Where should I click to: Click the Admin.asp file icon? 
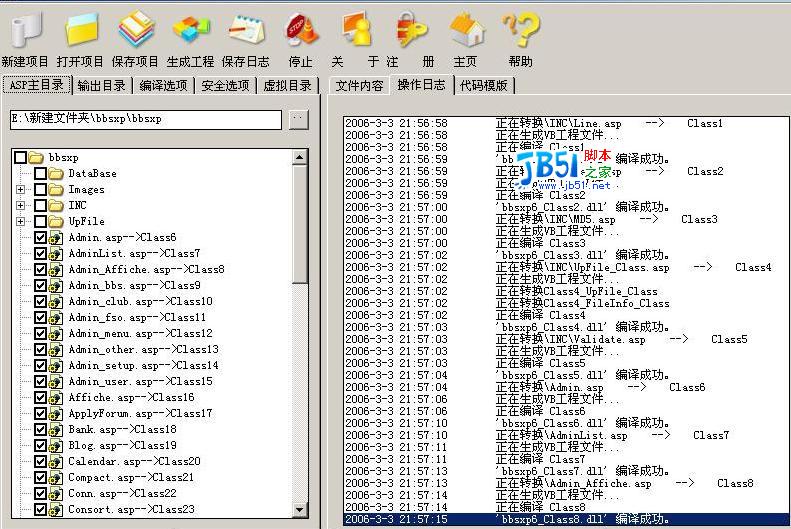(x=55, y=238)
